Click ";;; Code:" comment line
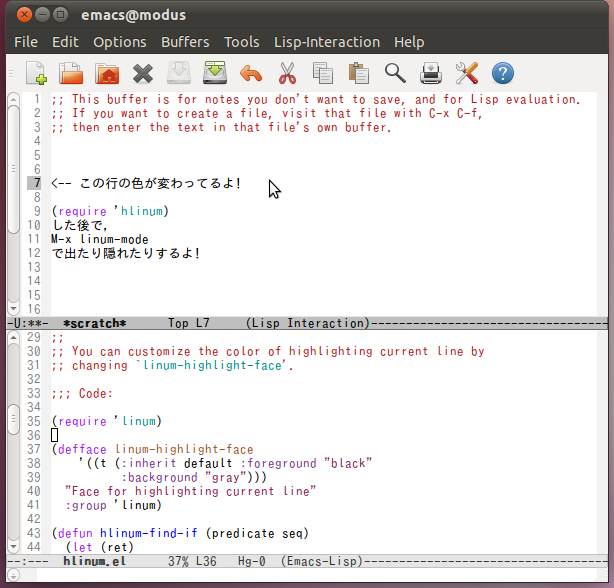614x588 pixels. pos(82,393)
